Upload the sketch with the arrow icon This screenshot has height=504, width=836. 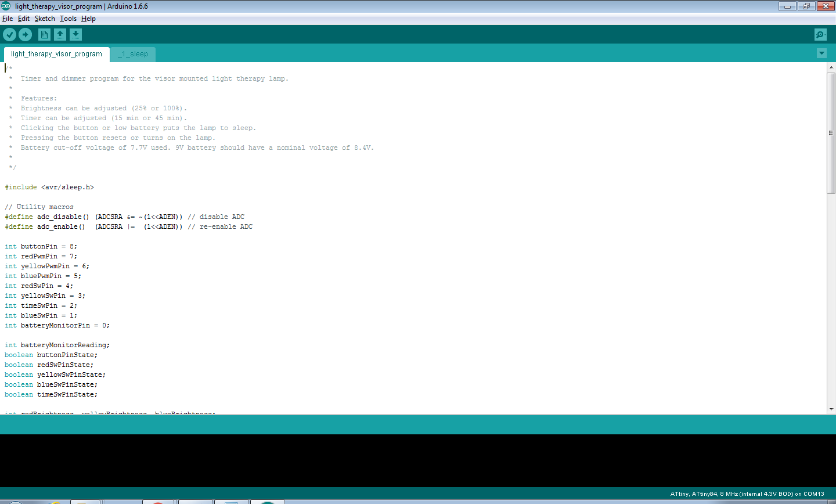[x=25, y=34]
